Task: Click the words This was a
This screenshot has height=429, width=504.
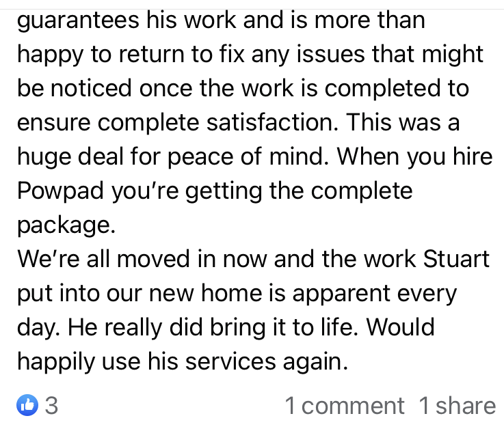Action: pos(403,122)
